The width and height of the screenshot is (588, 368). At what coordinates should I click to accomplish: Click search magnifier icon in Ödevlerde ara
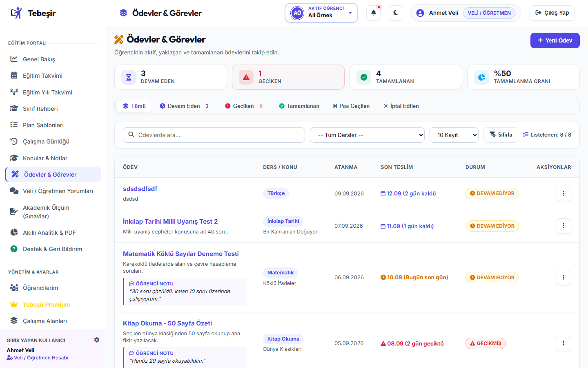click(x=131, y=135)
